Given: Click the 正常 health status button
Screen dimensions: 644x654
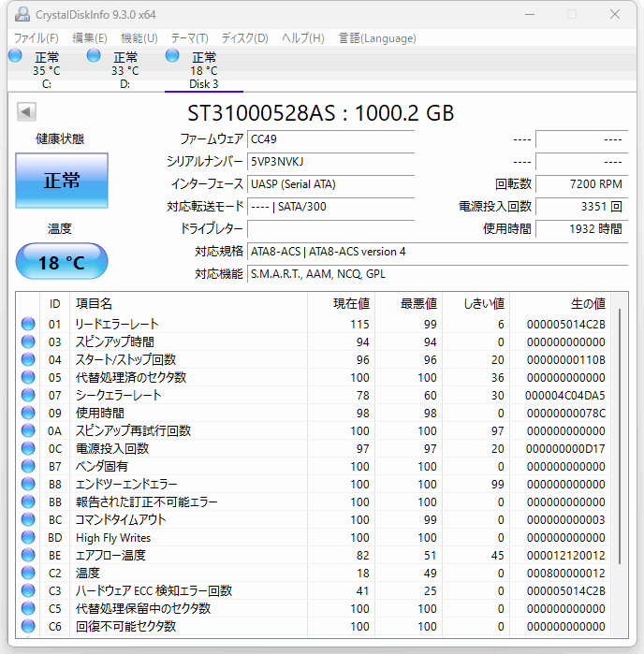Looking at the screenshot, I should click(x=62, y=181).
